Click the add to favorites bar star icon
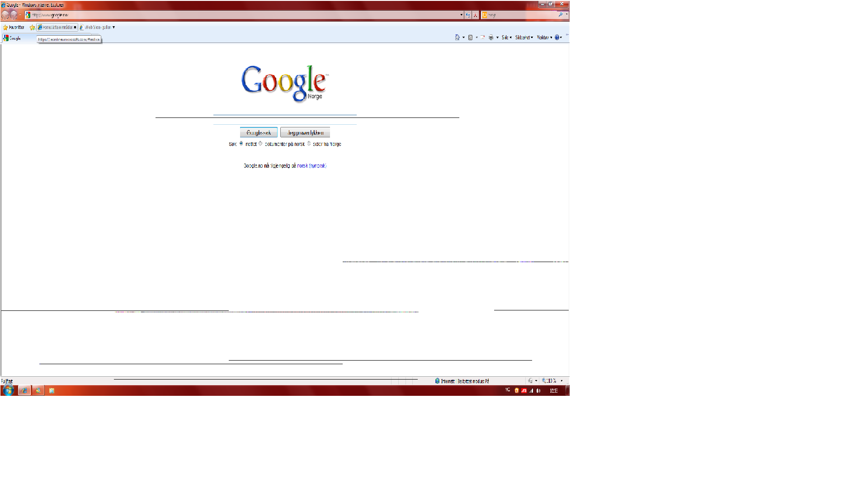 pyautogui.click(x=32, y=27)
